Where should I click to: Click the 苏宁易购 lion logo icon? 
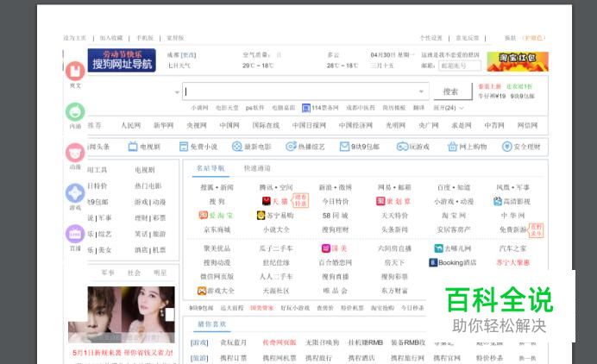(x=261, y=216)
